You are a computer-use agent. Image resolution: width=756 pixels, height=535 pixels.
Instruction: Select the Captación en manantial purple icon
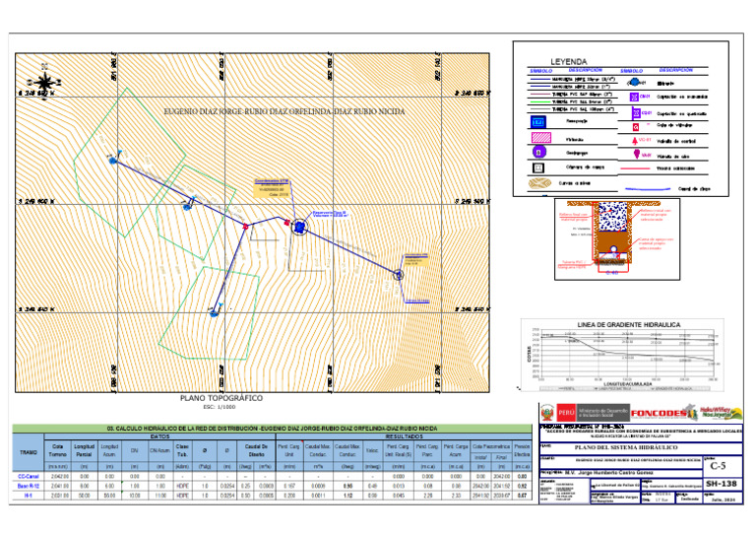pyautogui.click(x=635, y=97)
